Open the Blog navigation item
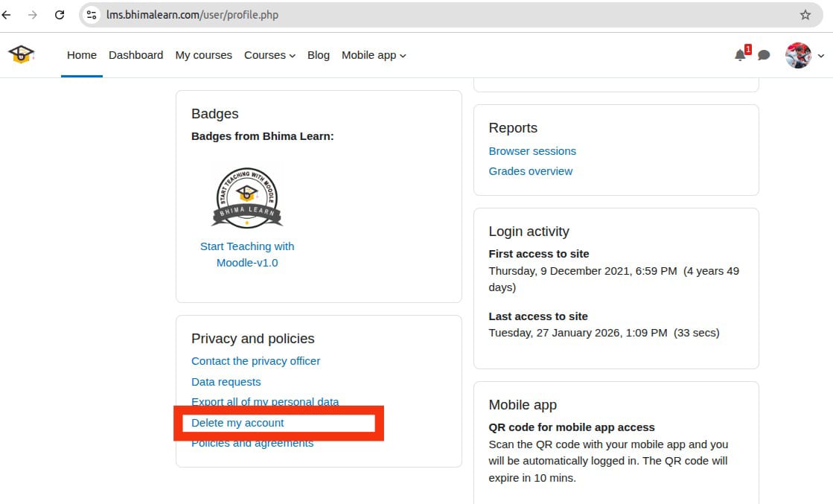The height and width of the screenshot is (504, 833). (318, 55)
